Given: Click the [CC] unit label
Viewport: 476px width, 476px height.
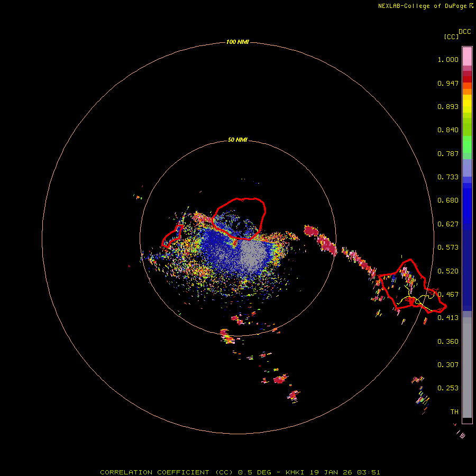Looking at the screenshot, I should coord(451,36).
